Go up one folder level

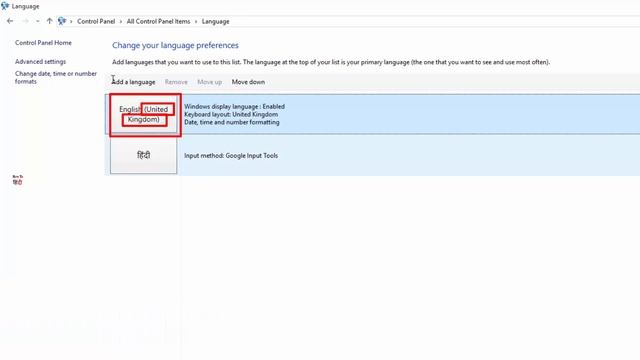[49, 21]
